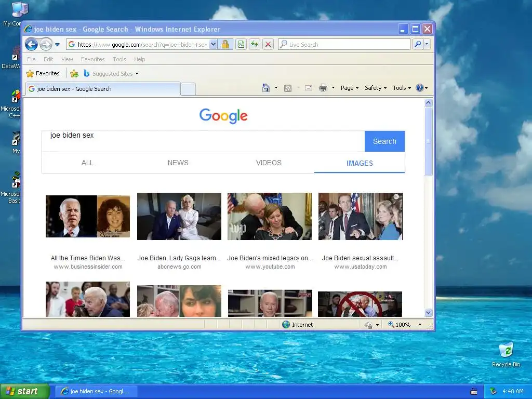
Task: Click the system tray keyboard icon
Action: (x=474, y=392)
